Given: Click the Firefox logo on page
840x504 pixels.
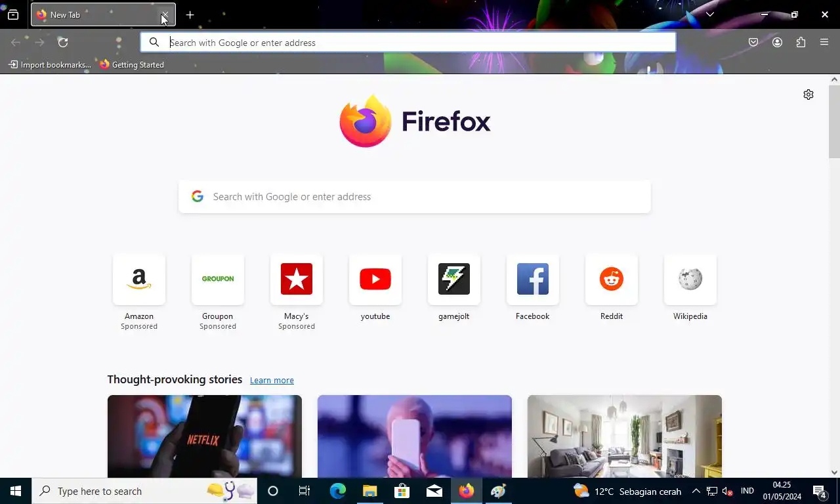Looking at the screenshot, I should click(415, 121).
